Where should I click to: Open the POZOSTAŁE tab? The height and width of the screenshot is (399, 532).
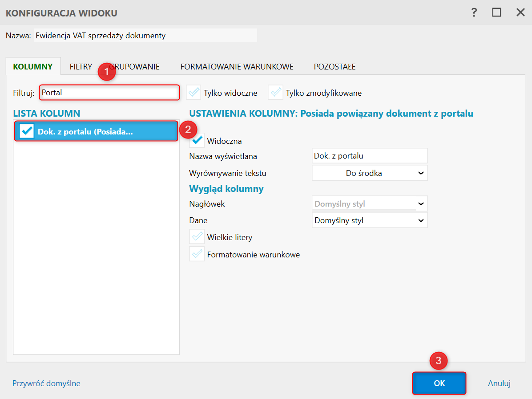click(335, 66)
